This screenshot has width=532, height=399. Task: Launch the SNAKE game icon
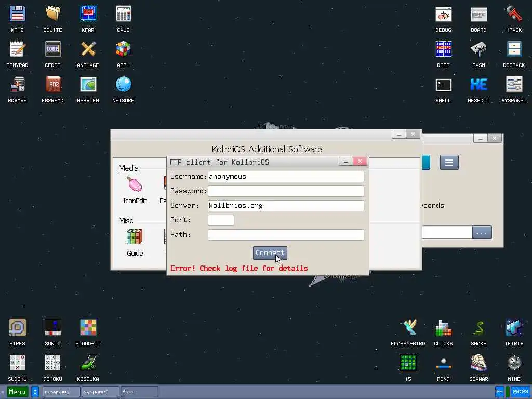pyautogui.click(x=478, y=328)
